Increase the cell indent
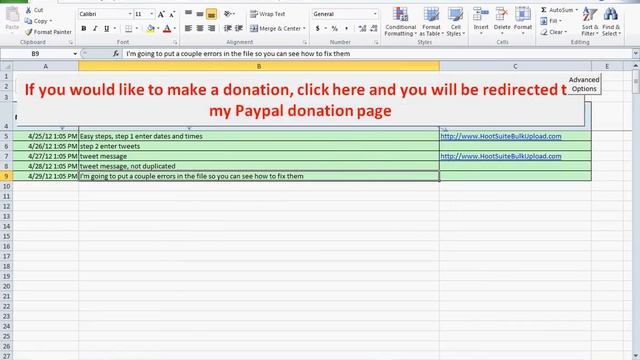This screenshot has width=640, height=360. (239, 28)
